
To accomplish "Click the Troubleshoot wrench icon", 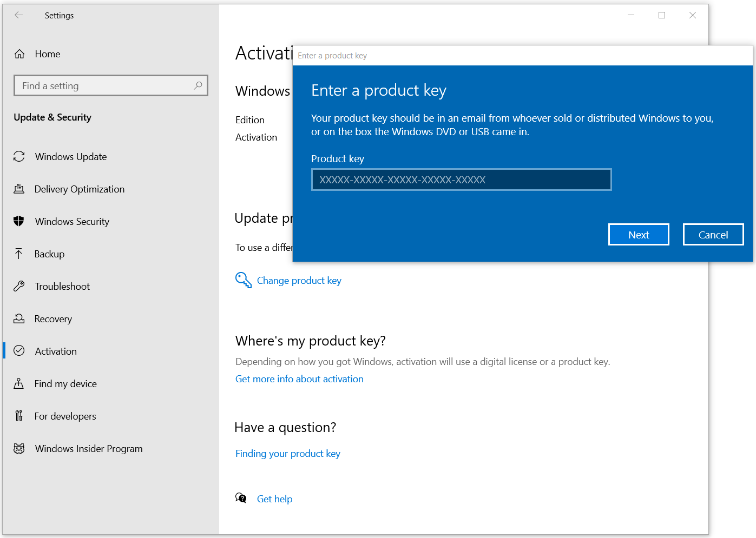I will pyautogui.click(x=19, y=287).
